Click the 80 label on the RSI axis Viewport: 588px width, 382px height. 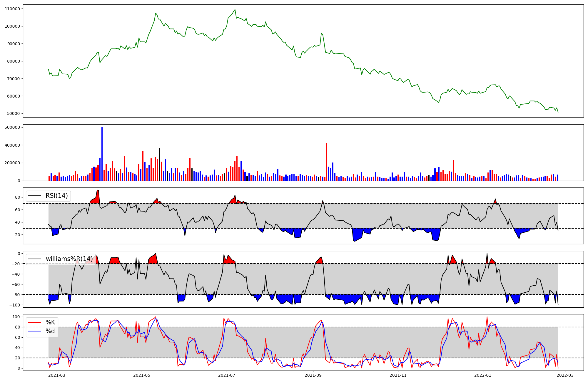pyautogui.click(x=17, y=197)
